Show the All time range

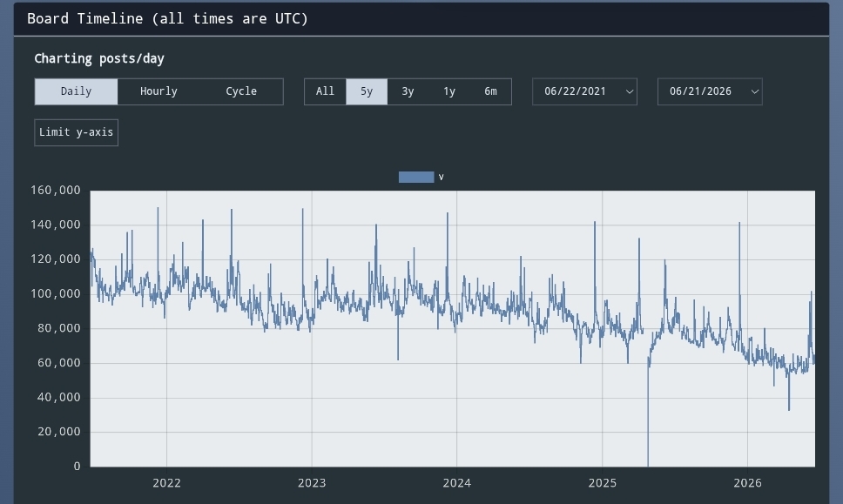tap(325, 91)
